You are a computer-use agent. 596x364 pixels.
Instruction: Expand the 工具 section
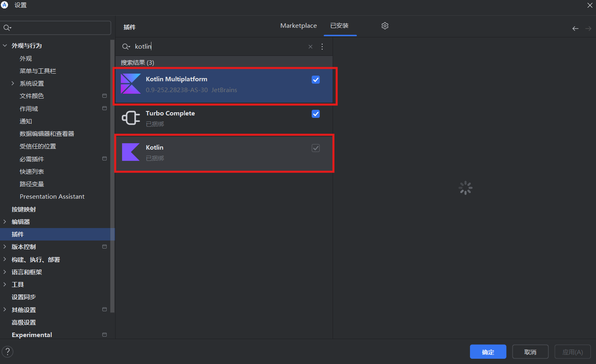coord(5,284)
